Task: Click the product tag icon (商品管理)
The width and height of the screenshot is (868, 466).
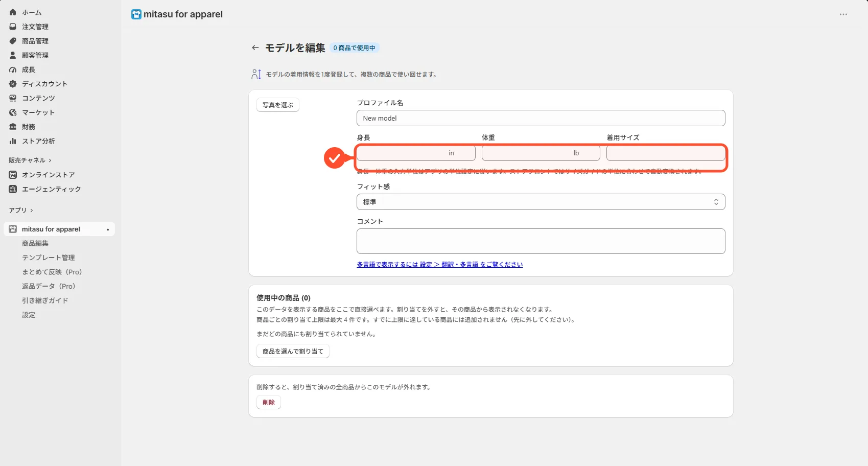Action: click(13, 41)
